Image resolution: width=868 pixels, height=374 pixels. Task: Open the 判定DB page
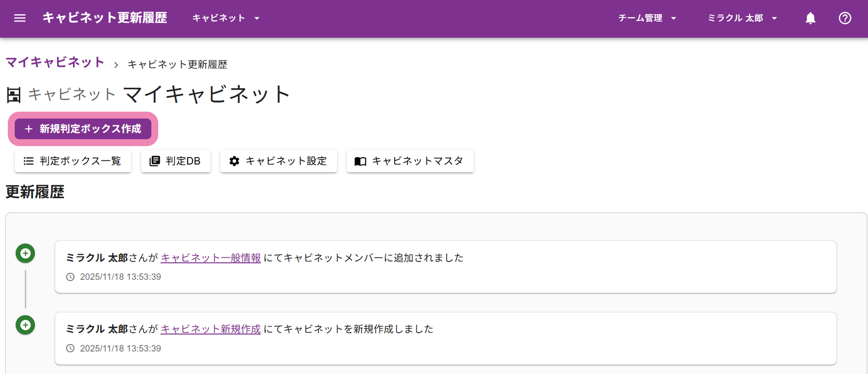coord(176,161)
